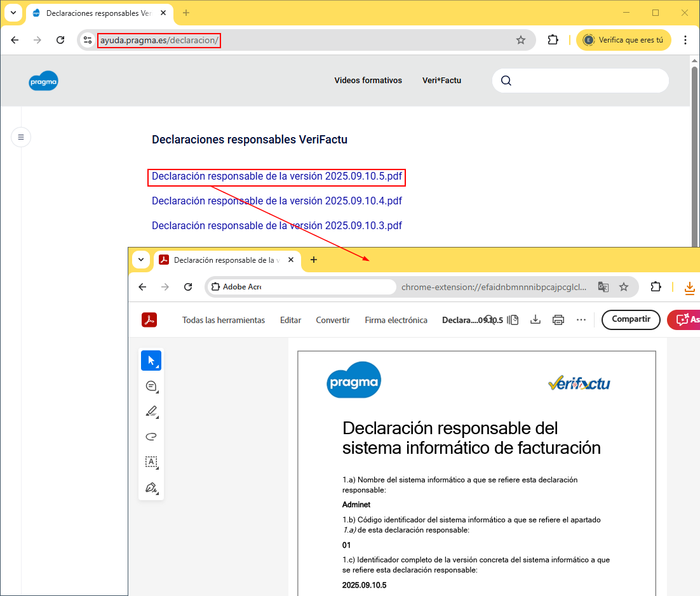This screenshot has height=596, width=700.
Task: Open declaration version 2025.09.10.4.pdf link
Action: coord(277,201)
